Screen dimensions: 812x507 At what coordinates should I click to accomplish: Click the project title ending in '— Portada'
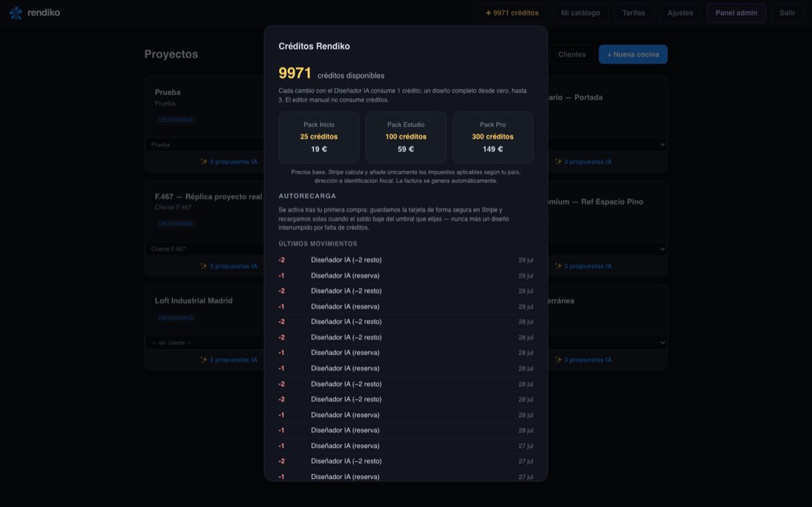(575, 97)
